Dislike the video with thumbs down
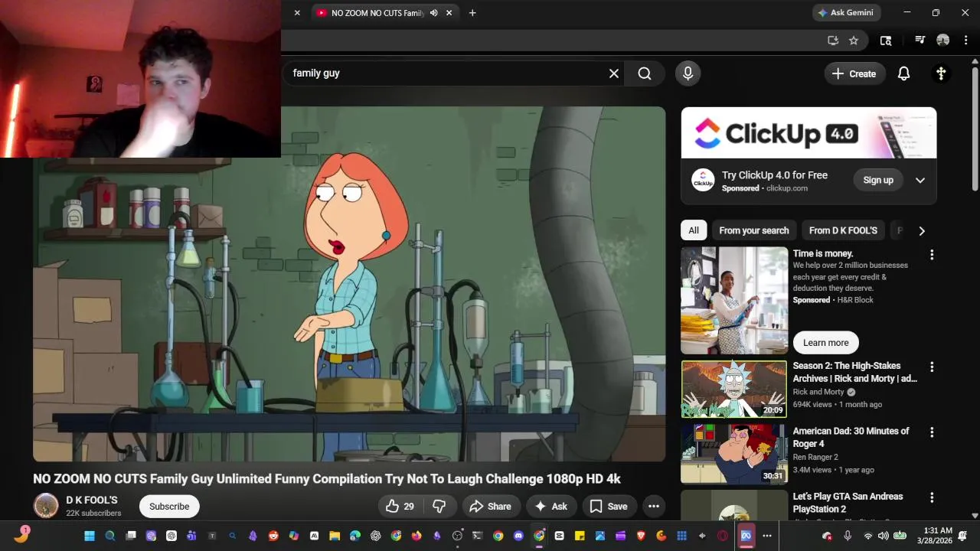 pyautogui.click(x=439, y=506)
